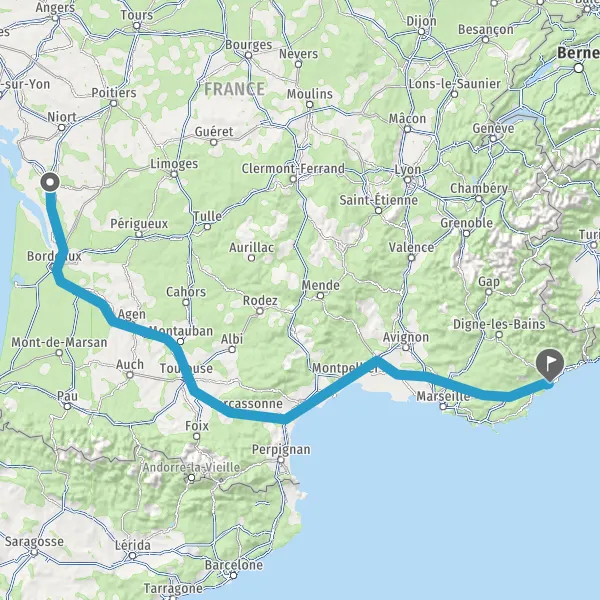Click the Grenoble city label
Screen dimensions: 600x600
(x=466, y=223)
